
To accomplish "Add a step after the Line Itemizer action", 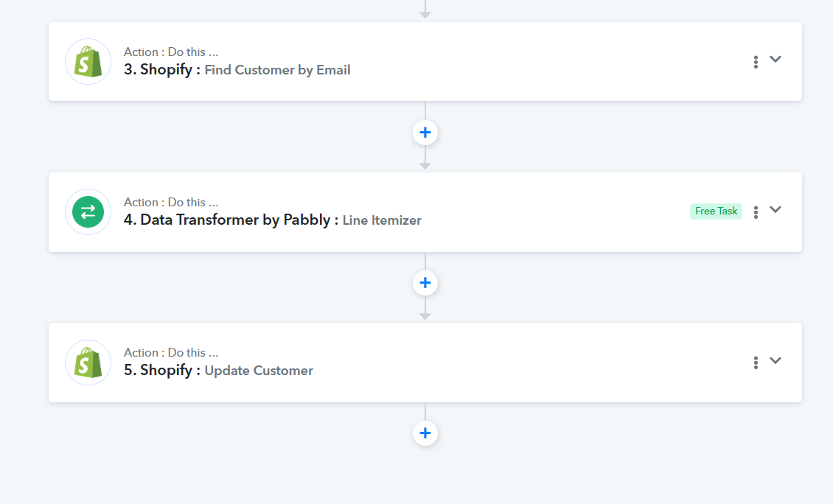I will coord(425,282).
